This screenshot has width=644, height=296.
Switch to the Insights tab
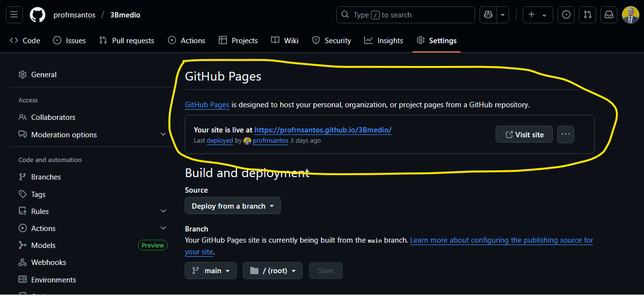click(384, 41)
